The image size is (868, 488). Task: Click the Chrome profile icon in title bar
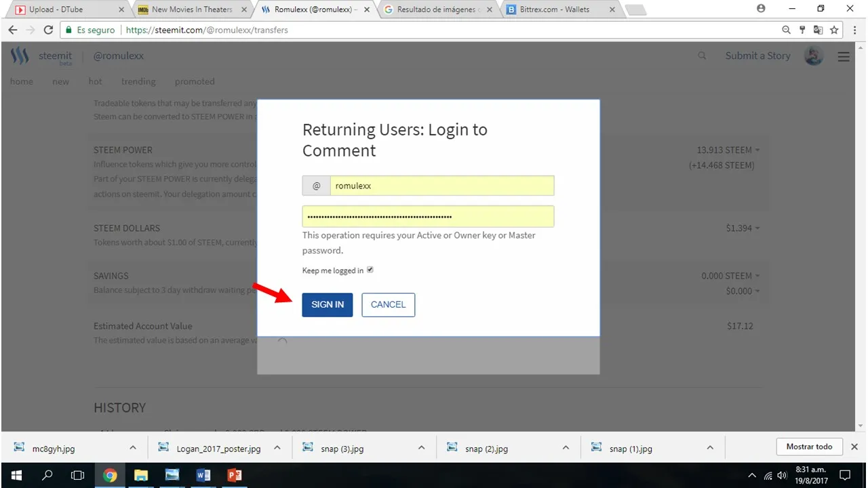coord(761,9)
